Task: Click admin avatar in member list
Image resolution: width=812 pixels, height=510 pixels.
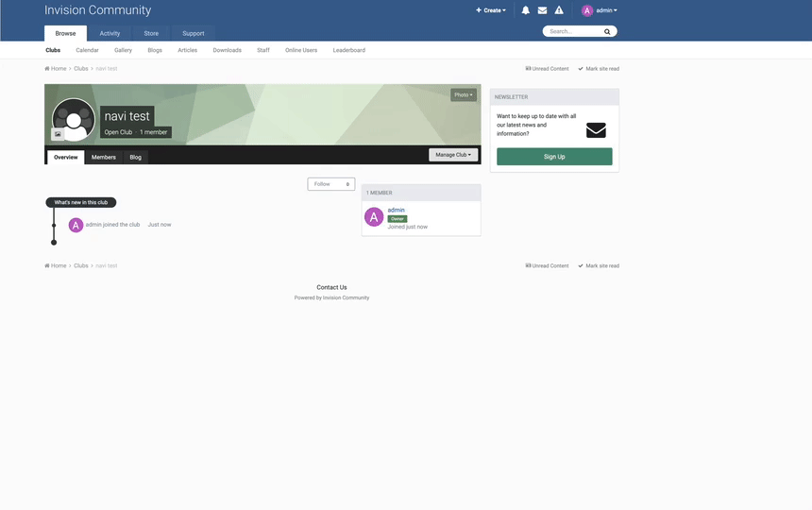Action: click(373, 217)
